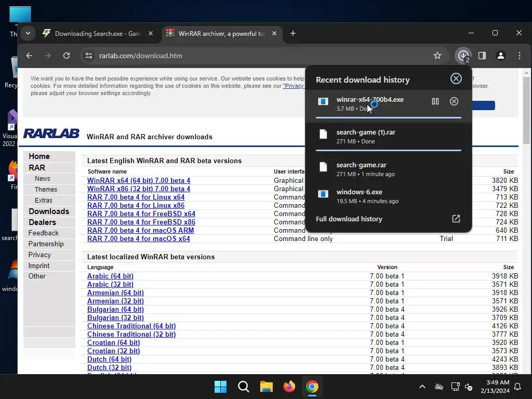Show hidden system tray icons
Viewport: 532px width, 399px height.
tap(422, 387)
